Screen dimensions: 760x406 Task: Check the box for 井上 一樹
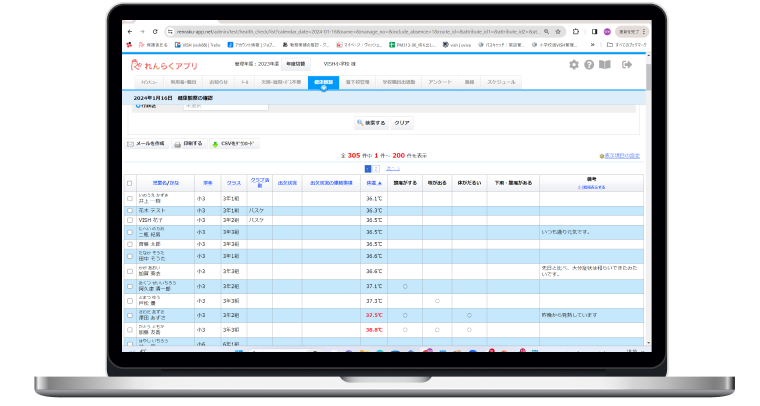coord(129,198)
